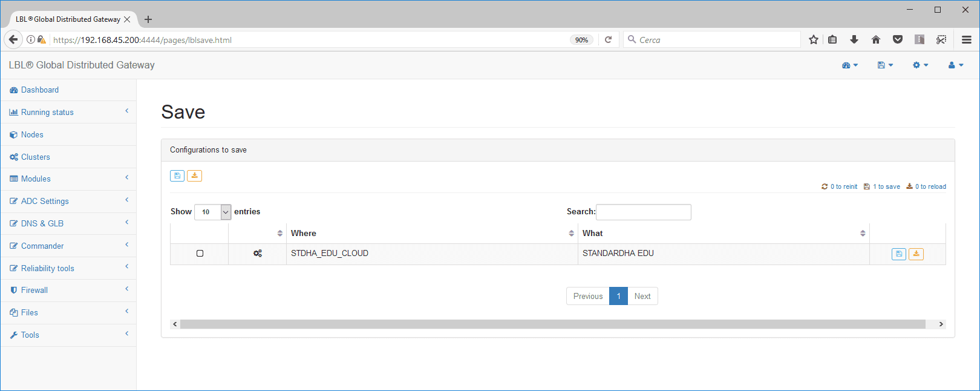This screenshot has height=391, width=980.
Task: Click the 0 to reinit indicator
Action: (839, 186)
